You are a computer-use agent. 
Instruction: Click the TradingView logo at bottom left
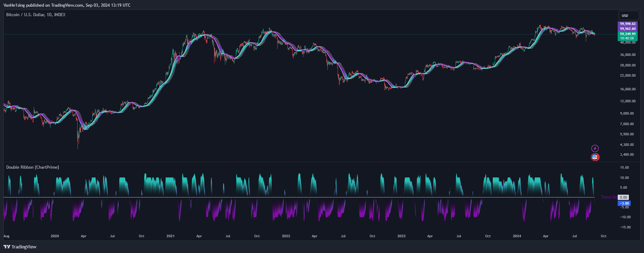coord(20,247)
